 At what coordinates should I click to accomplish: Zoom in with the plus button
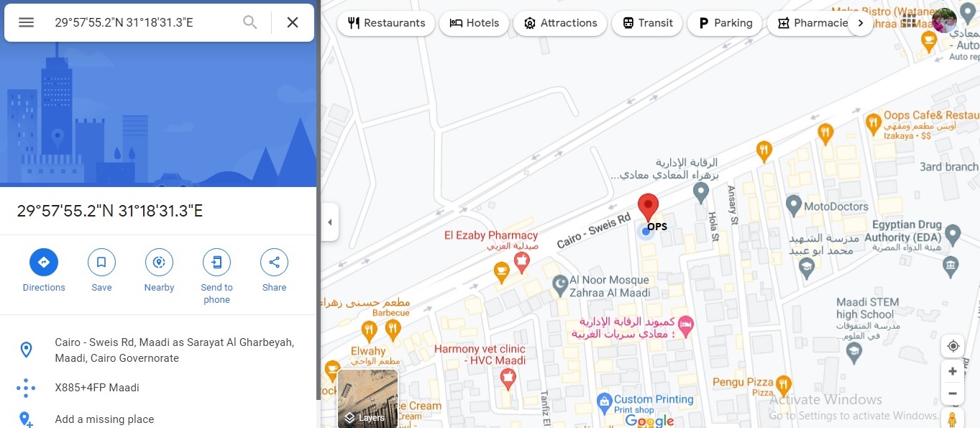tap(953, 371)
